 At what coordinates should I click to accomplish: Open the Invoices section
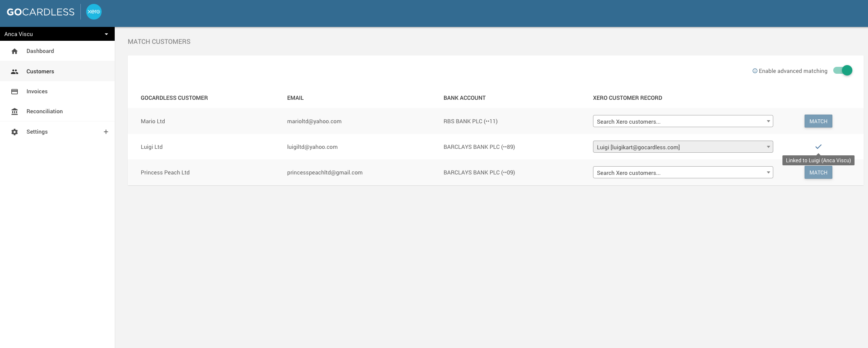57,92
